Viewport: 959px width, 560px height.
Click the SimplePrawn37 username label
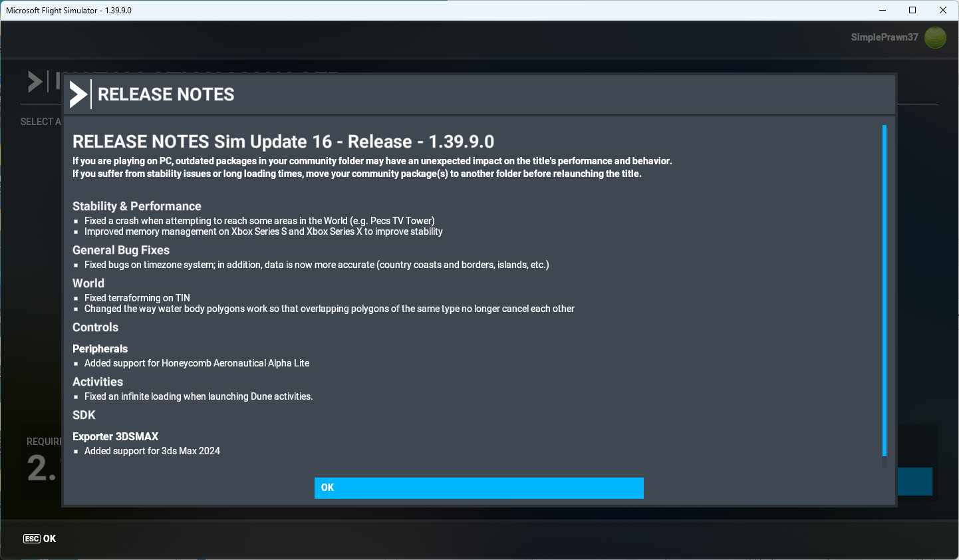click(x=885, y=37)
